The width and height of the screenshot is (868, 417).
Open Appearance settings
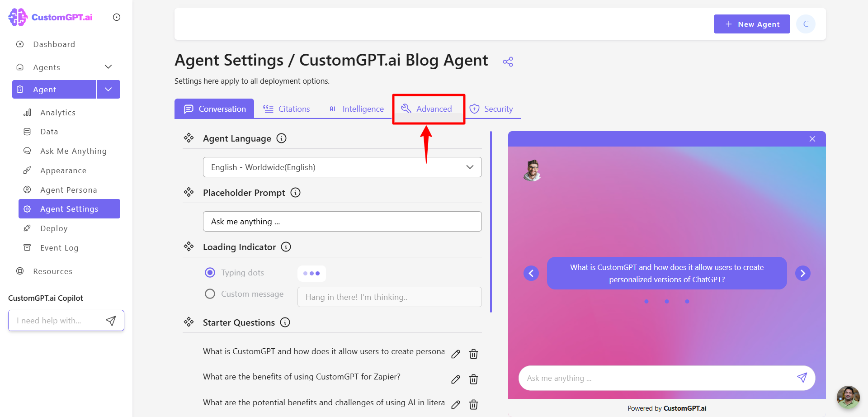(63, 171)
